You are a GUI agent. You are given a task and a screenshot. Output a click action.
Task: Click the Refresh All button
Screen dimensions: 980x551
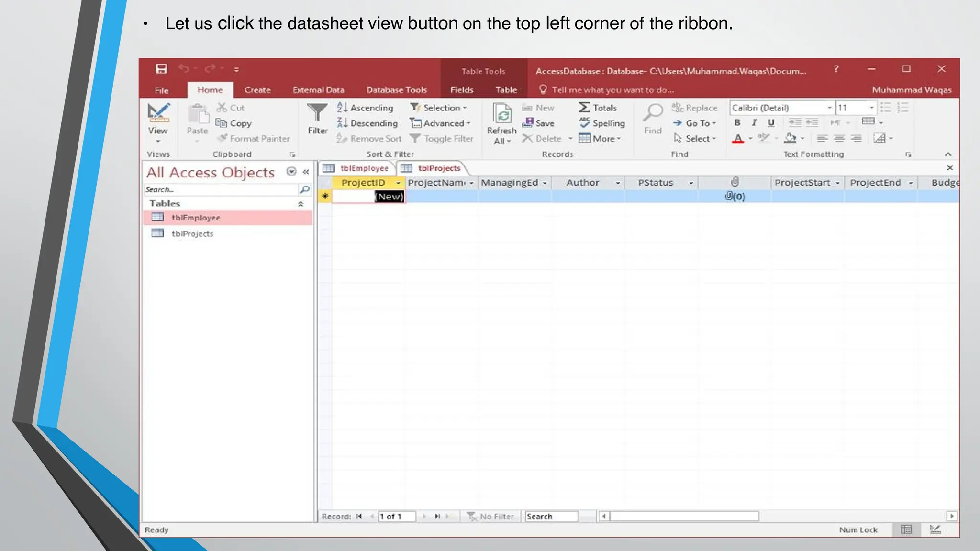pyautogui.click(x=502, y=123)
